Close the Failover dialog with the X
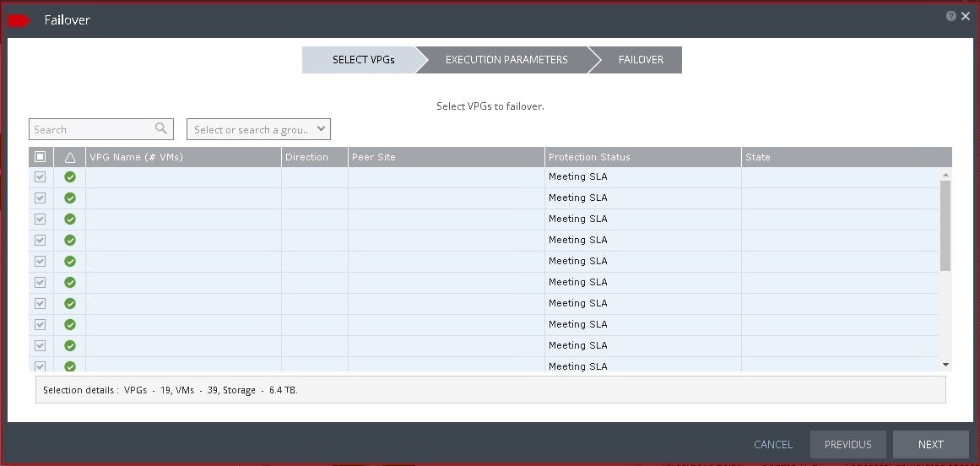Viewport: 980px width, 466px height. click(966, 16)
